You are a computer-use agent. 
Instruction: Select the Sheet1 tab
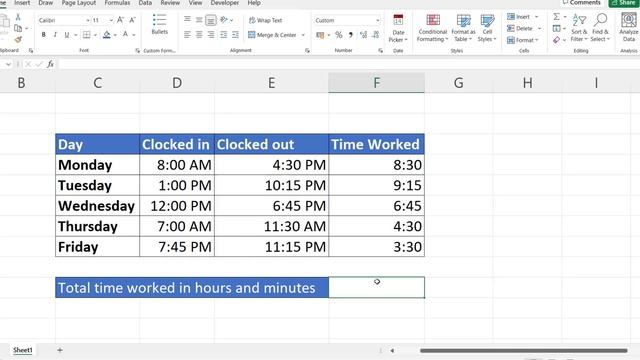pyautogui.click(x=22, y=350)
